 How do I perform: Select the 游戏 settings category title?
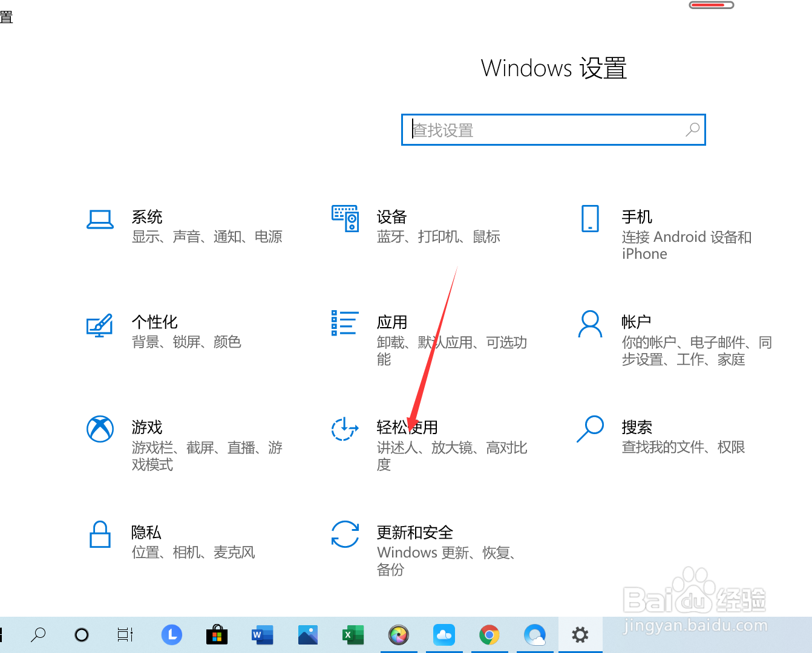(x=147, y=427)
